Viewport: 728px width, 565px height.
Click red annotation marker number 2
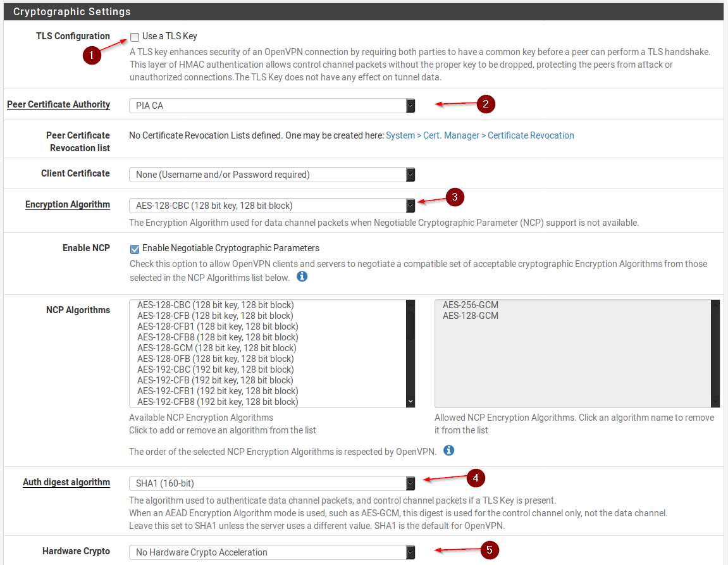(485, 104)
